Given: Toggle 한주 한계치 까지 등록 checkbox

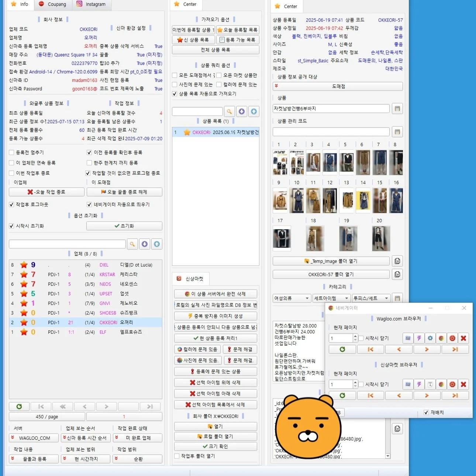Looking at the screenshot, I should click(x=89, y=163).
